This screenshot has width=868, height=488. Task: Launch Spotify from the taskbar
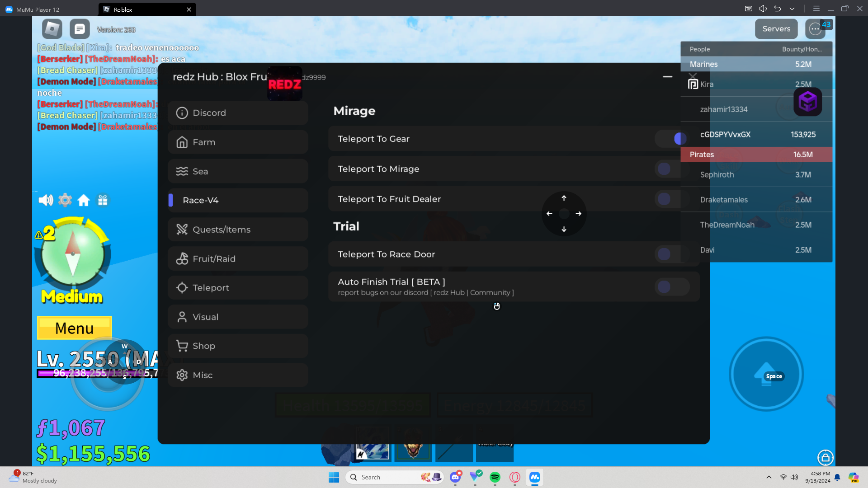(x=495, y=477)
